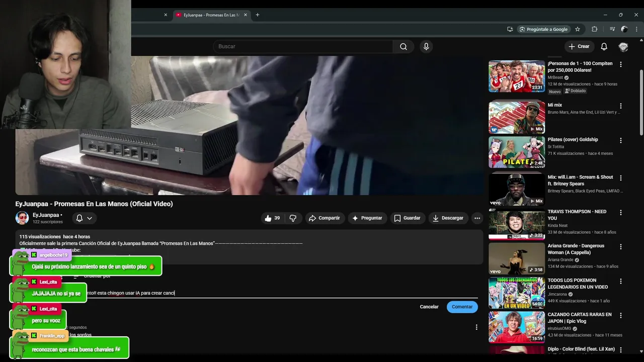Screen dimensions: 644x362
Task: Open menu for will.i.am mix suggestion
Action: click(x=620, y=178)
